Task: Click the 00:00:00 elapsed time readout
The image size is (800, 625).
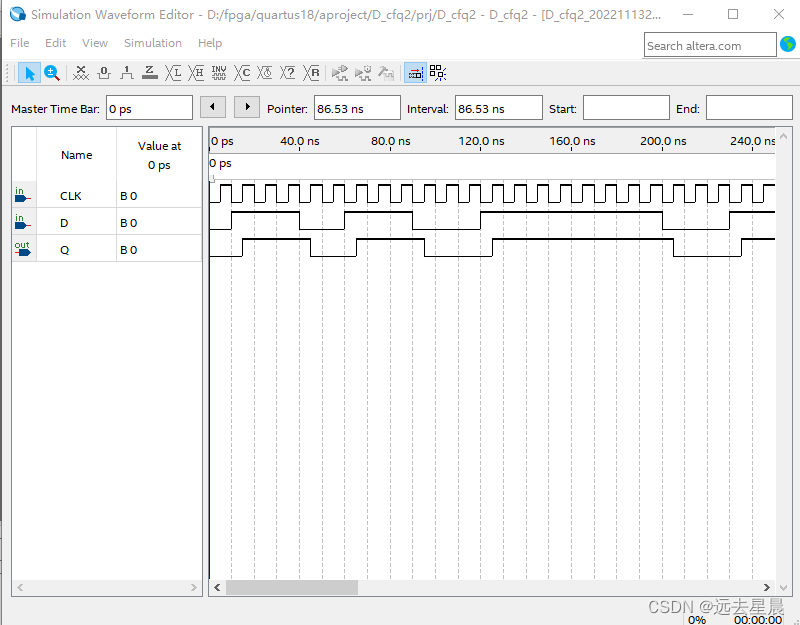Action: pyautogui.click(x=758, y=619)
